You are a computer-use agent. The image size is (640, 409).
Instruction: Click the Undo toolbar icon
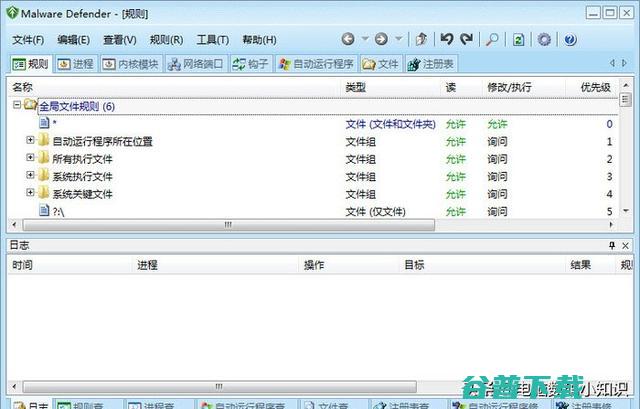(x=447, y=39)
